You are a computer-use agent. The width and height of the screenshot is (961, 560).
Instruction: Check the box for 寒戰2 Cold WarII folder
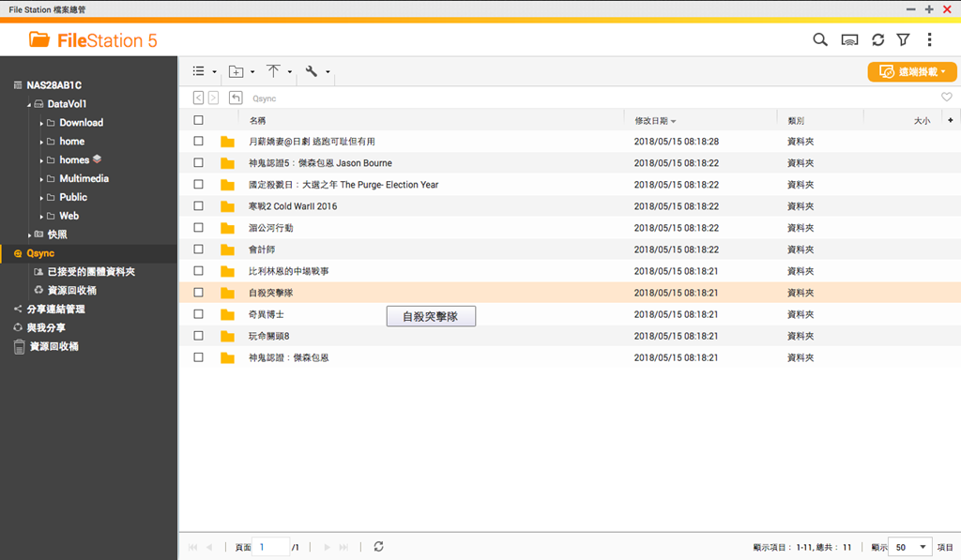pos(199,205)
